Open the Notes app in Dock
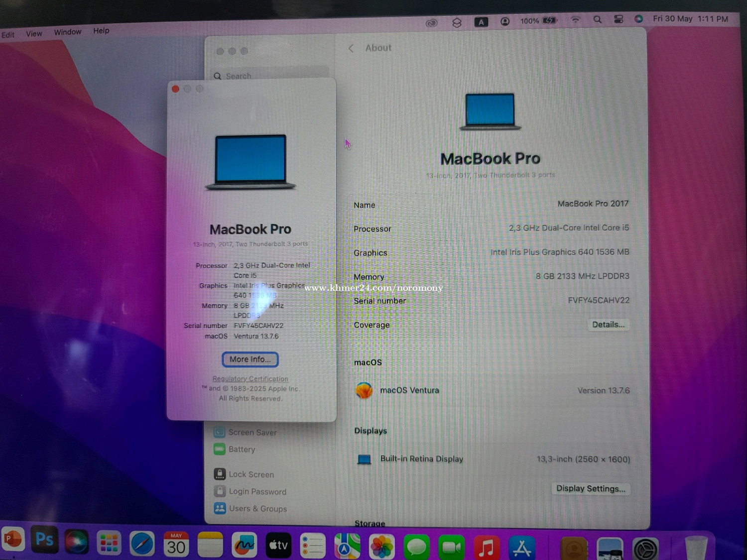The height and width of the screenshot is (560, 747). 210,545
